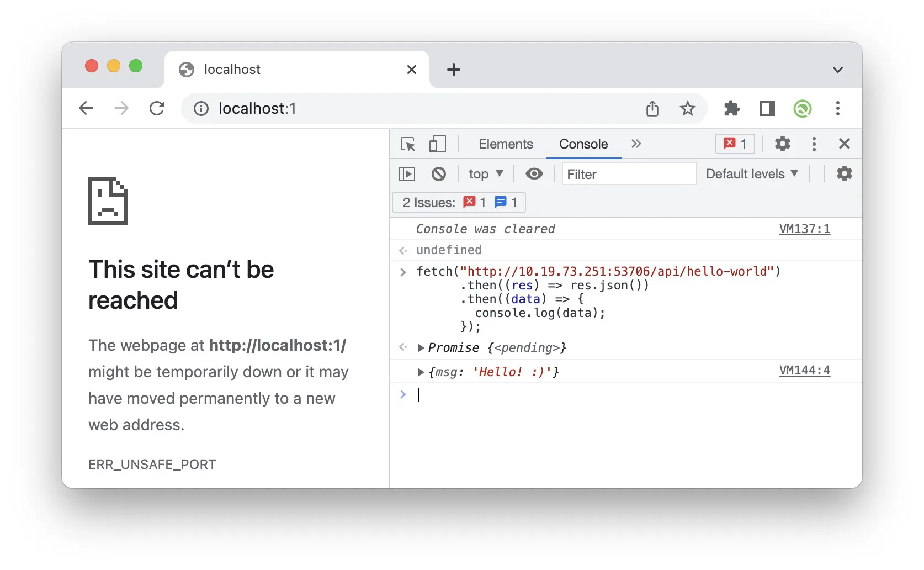
Task: Toggle the browser side panel icon
Action: (767, 108)
